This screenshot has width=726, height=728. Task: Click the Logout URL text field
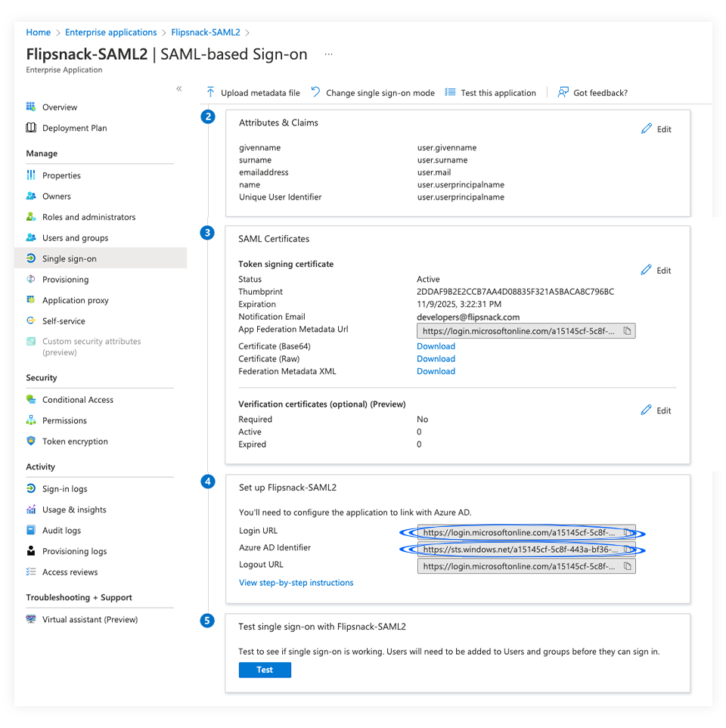526,566
